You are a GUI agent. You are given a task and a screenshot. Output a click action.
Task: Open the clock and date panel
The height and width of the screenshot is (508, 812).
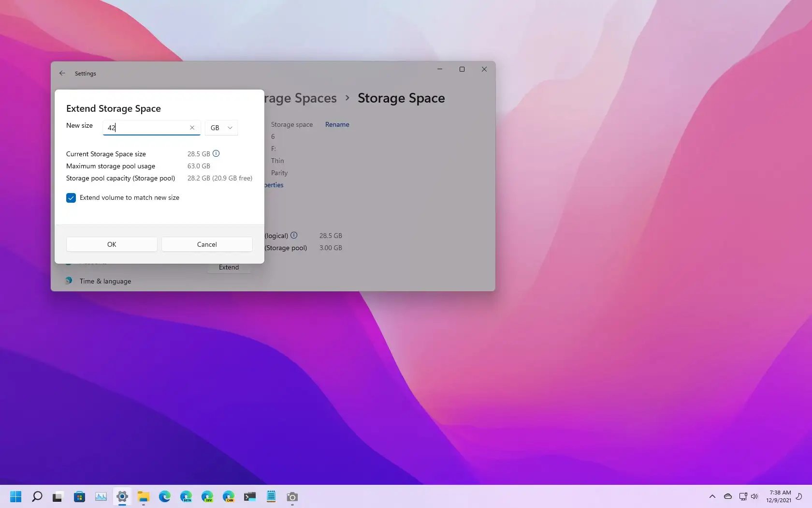click(x=779, y=496)
